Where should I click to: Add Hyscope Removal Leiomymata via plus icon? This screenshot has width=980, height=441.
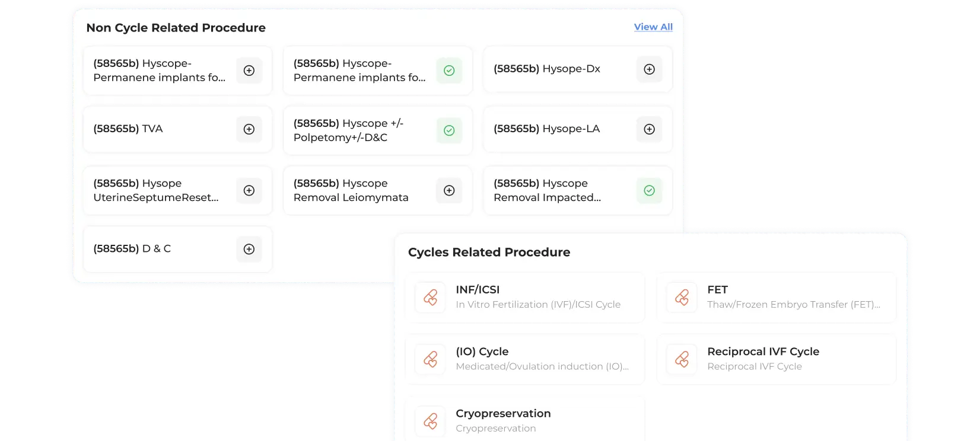pos(449,190)
